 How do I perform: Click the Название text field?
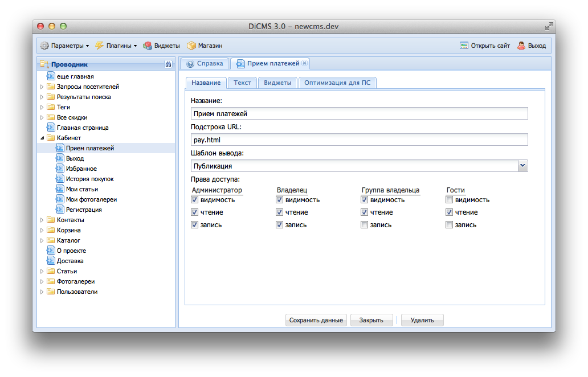coord(360,113)
